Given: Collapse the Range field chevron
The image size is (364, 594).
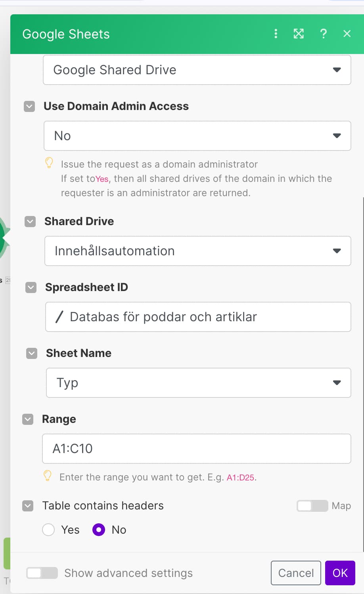Looking at the screenshot, I should point(28,419).
